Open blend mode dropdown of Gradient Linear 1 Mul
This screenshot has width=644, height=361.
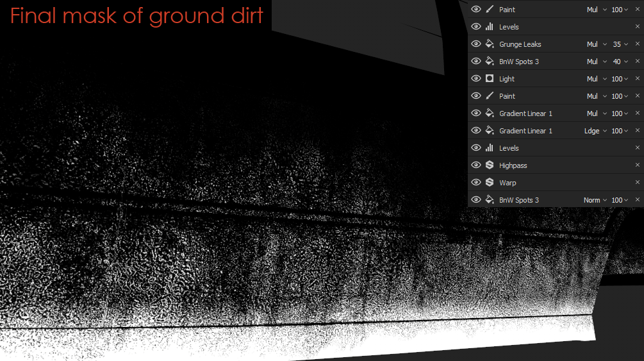tap(597, 113)
